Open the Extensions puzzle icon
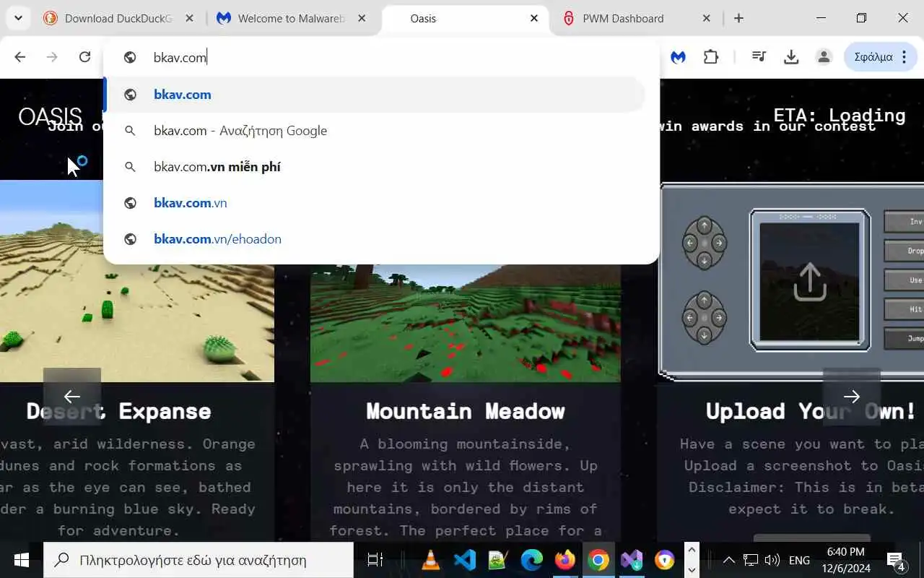Viewport: 924px width, 578px height. click(x=711, y=57)
